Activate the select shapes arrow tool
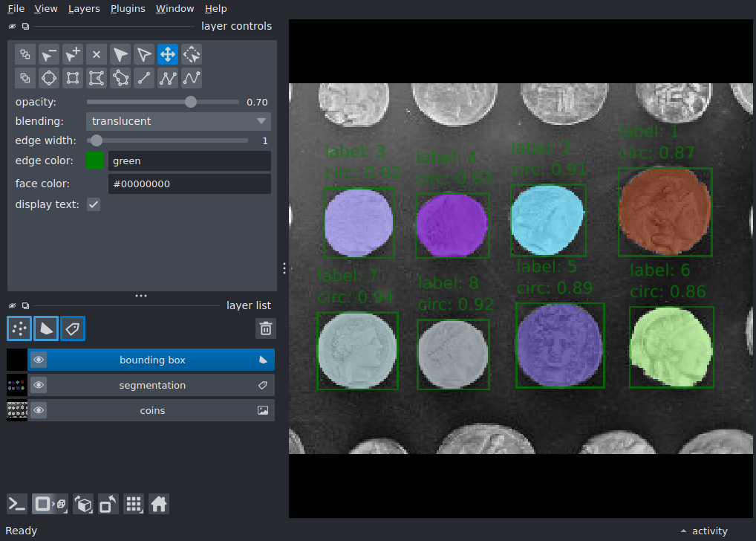 120,54
